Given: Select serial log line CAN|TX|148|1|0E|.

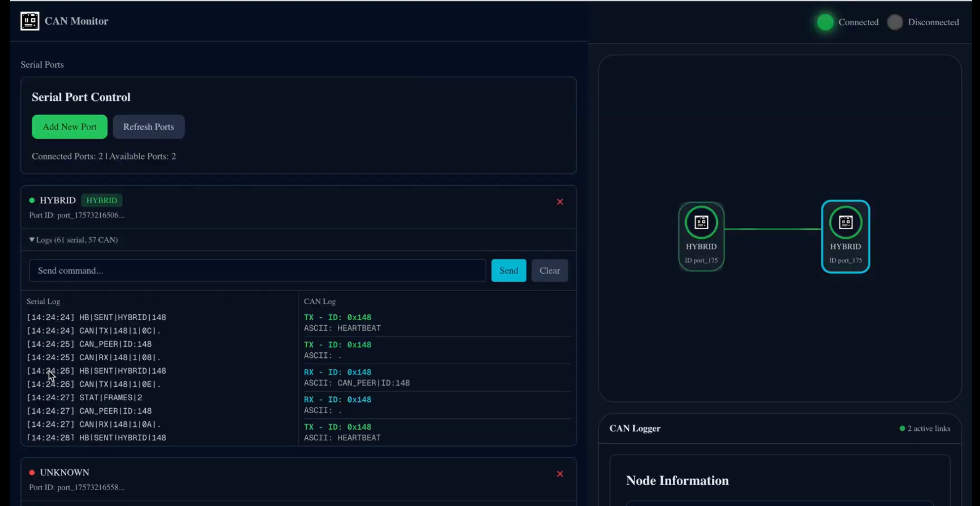Looking at the screenshot, I should coord(94,384).
